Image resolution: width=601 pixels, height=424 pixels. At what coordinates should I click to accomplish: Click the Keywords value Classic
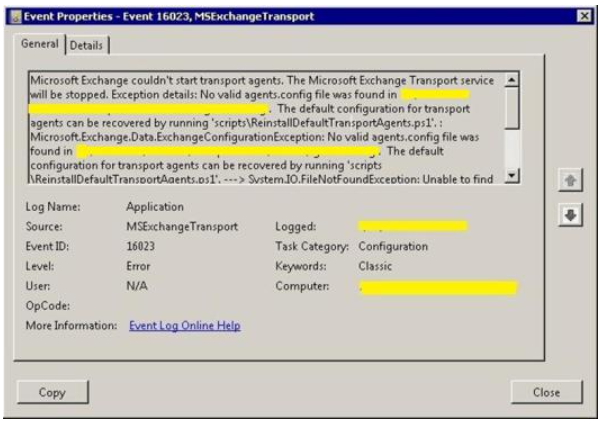coord(375,266)
